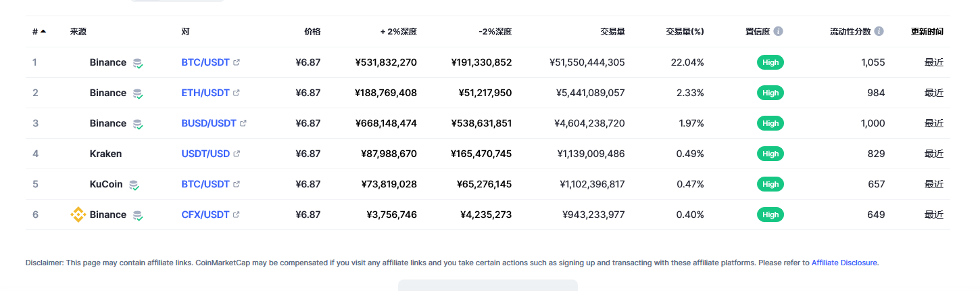The height and width of the screenshot is (291, 980).
Task: Click the external-link icon next to CFX/USDT
Action: click(237, 215)
